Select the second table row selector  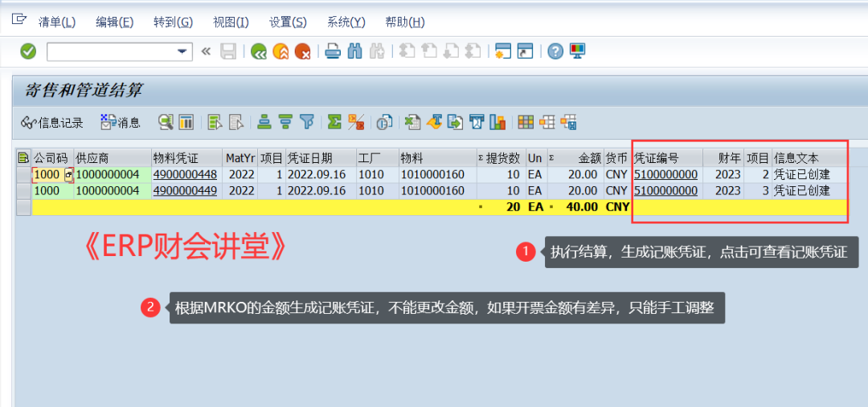click(x=23, y=190)
